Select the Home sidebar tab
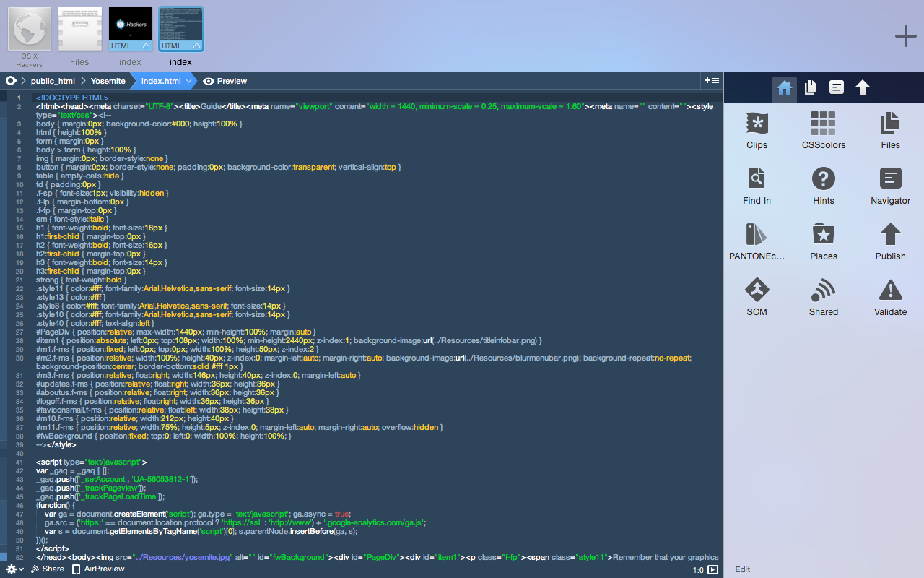 [785, 88]
